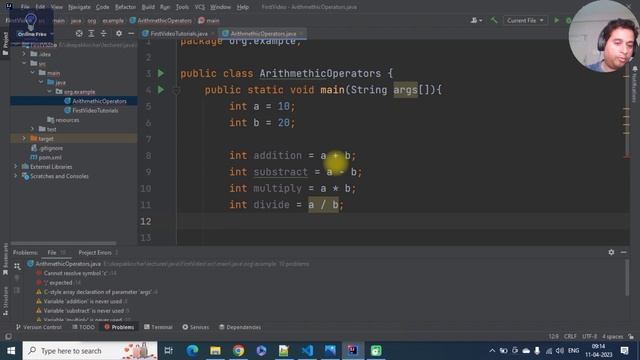Screen dimensions: 640x360
Task: Expand the target folder
Action: (24, 138)
